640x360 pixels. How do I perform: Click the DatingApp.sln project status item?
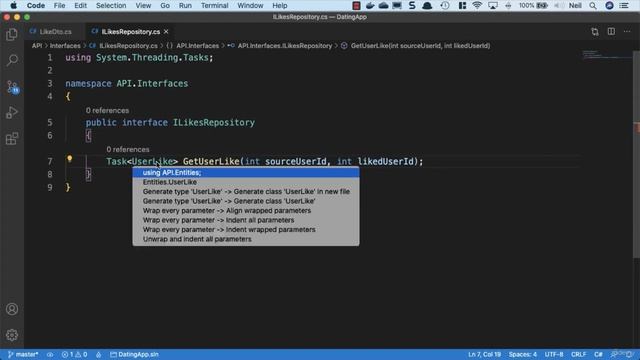(x=134, y=354)
